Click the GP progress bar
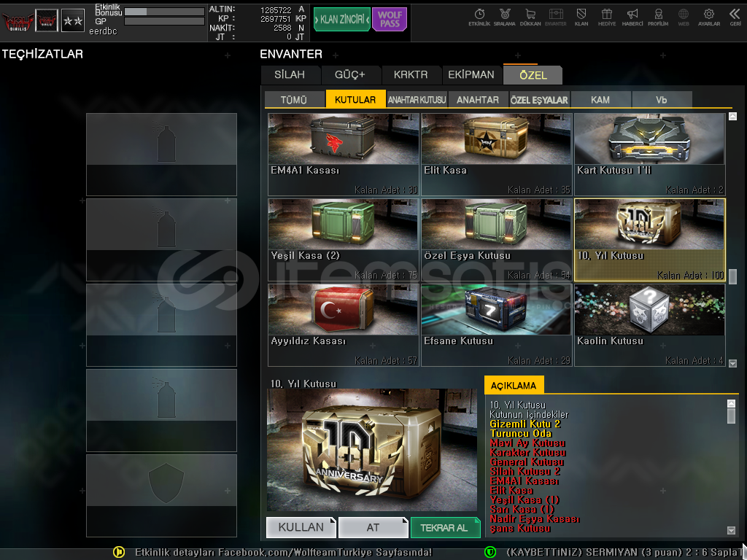This screenshot has width=747, height=560. tap(164, 21)
